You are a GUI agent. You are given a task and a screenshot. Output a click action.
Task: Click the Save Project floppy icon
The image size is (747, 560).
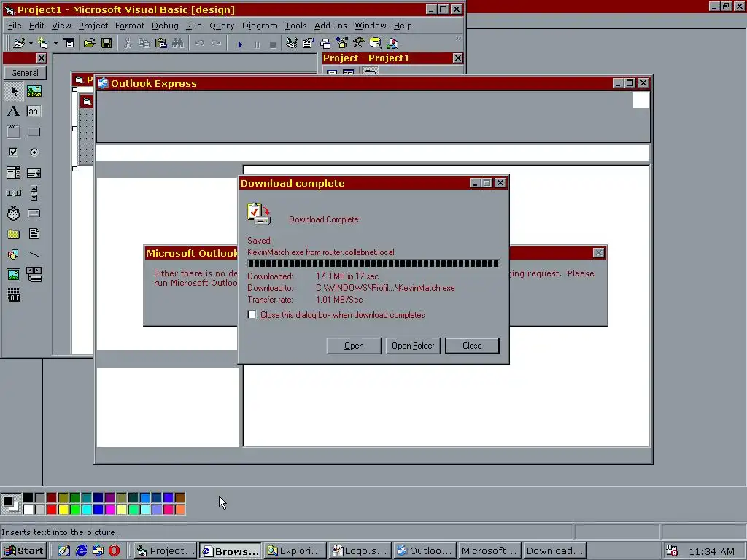(x=107, y=43)
